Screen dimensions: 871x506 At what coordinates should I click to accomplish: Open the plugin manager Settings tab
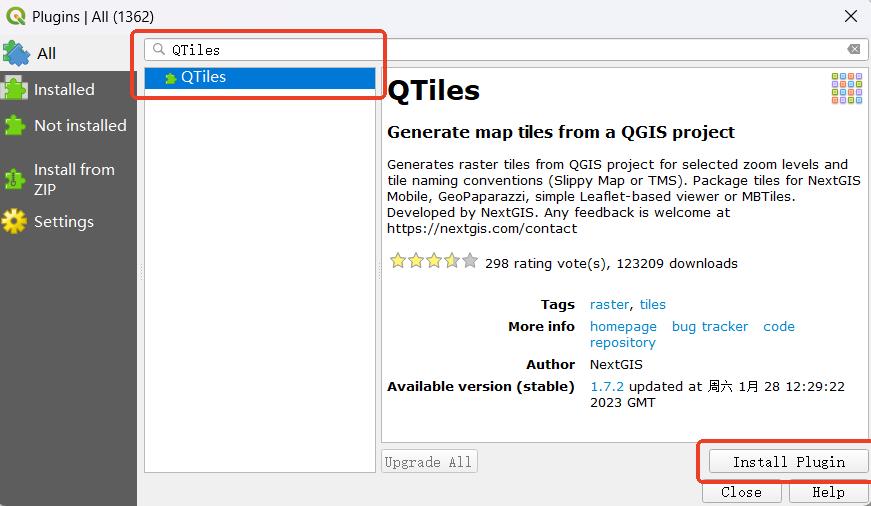68,222
